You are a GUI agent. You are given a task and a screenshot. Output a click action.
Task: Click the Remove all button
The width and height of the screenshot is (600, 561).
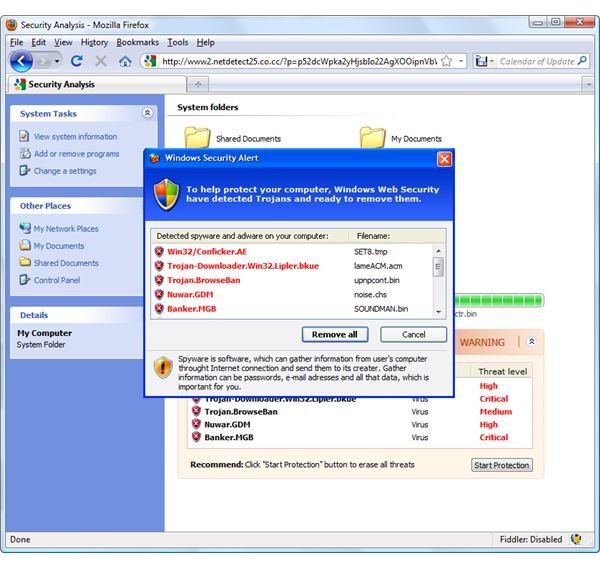click(x=335, y=334)
